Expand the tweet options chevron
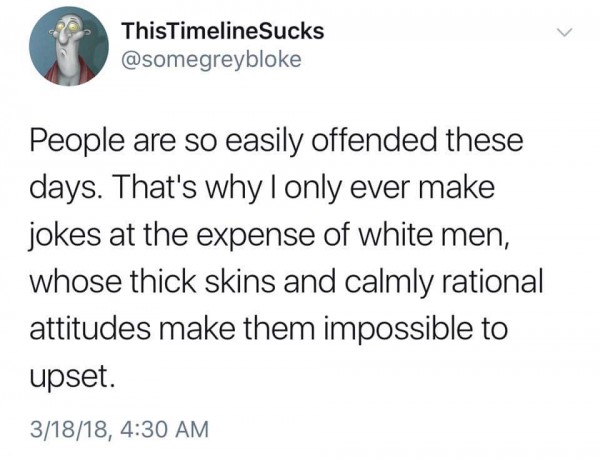 coord(564,33)
